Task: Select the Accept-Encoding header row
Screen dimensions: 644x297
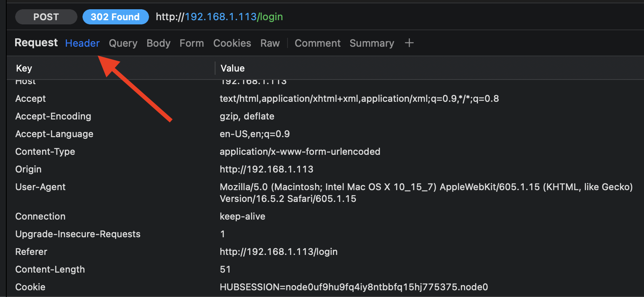Action: tap(53, 116)
